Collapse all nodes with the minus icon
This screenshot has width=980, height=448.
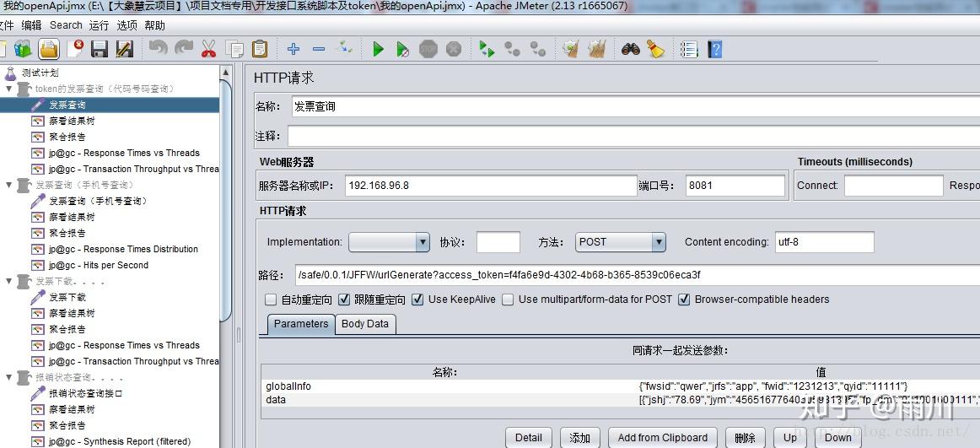click(319, 49)
